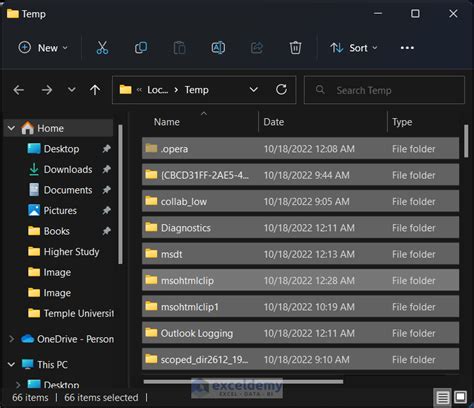Screen dimensions: 474x408
Task: Click the file list vertical scrollbar
Action: click(x=466, y=141)
